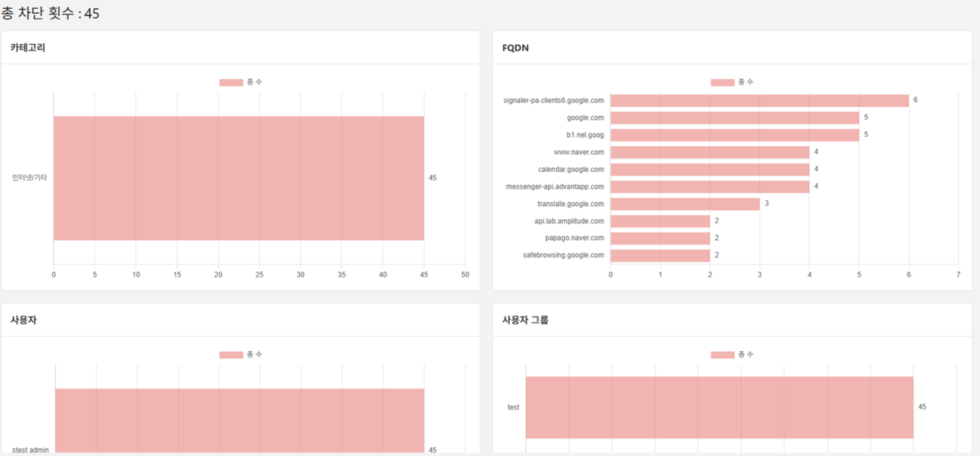The width and height of the screenshot is (980, 456).
Task: Click the stest admin user bar
Action: [239, 419]
